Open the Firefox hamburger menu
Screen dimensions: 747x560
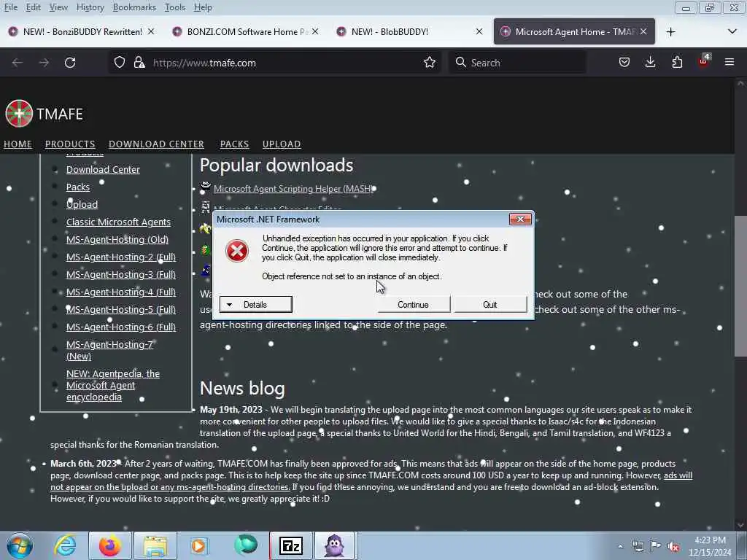(729, 63)
